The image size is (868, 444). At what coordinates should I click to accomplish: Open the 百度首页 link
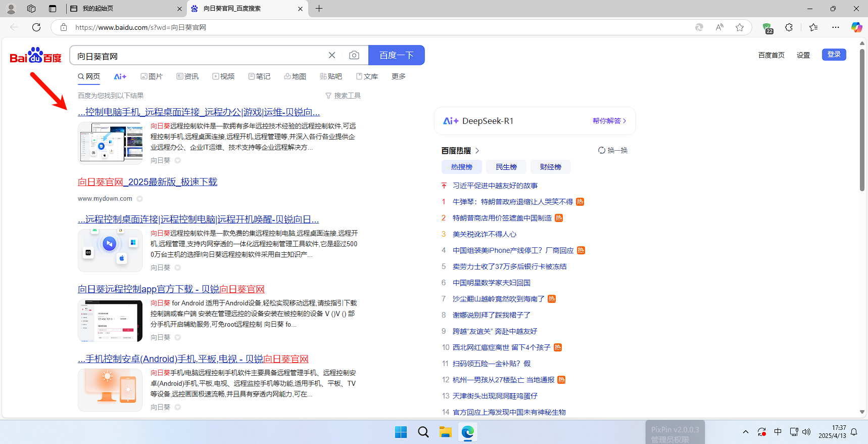pos(771,55)
